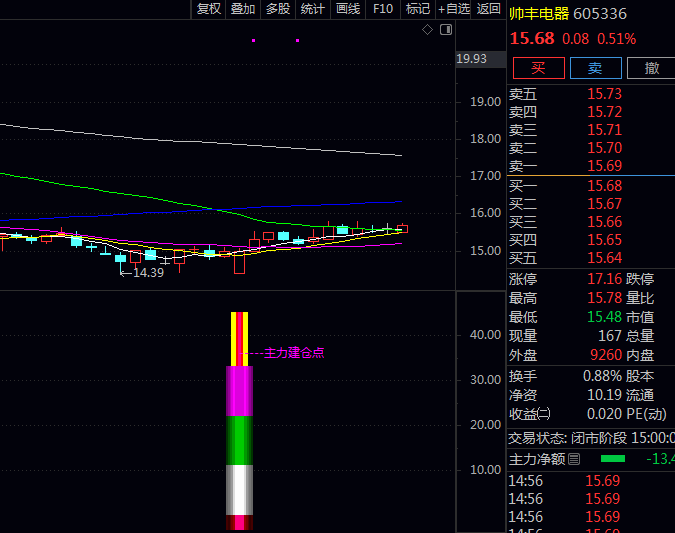
Task: Click the diamond icon above the chart
Action: pyautogui.click(x=427, y=30)
